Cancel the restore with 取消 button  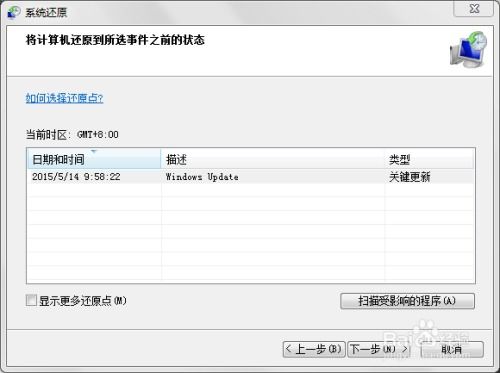point(452,349)
